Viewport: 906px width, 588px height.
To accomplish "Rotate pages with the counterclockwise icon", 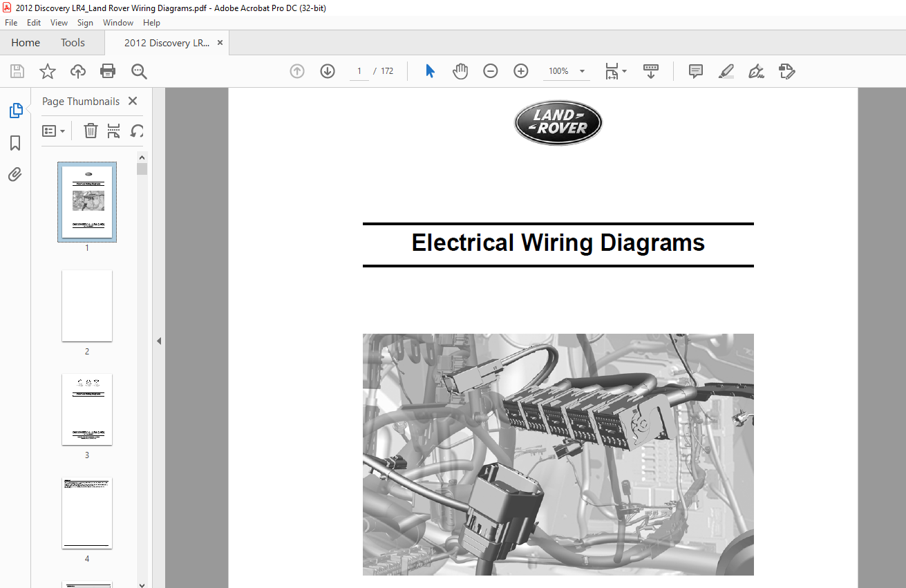I will coord(137,131).
